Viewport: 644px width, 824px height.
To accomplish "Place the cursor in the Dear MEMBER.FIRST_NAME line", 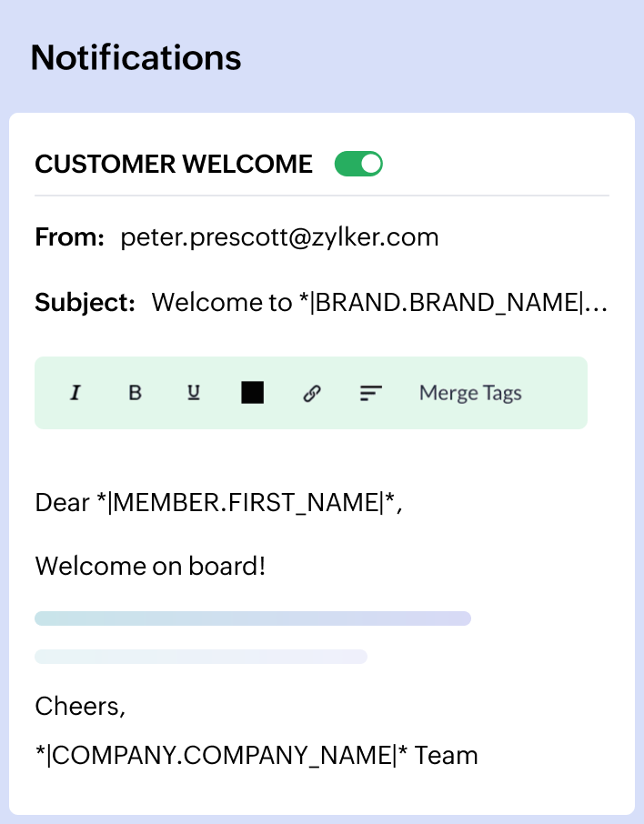I will click(218, 502).
